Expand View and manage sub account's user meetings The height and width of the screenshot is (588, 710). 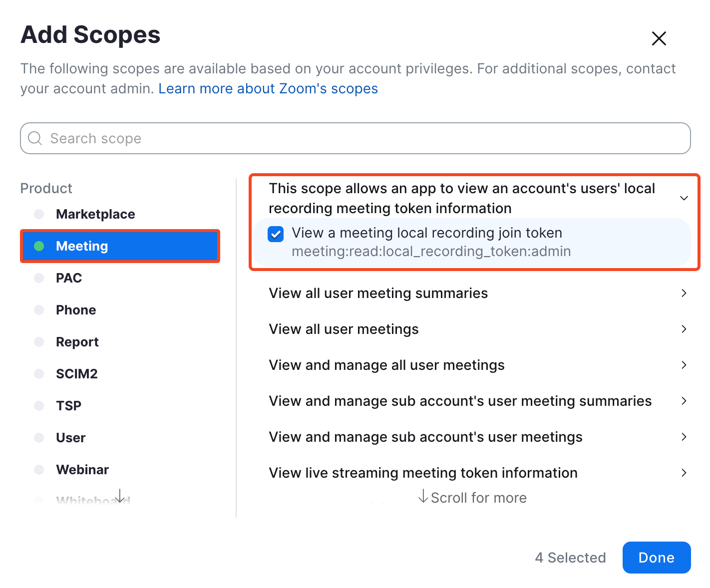tap(684, 437)
